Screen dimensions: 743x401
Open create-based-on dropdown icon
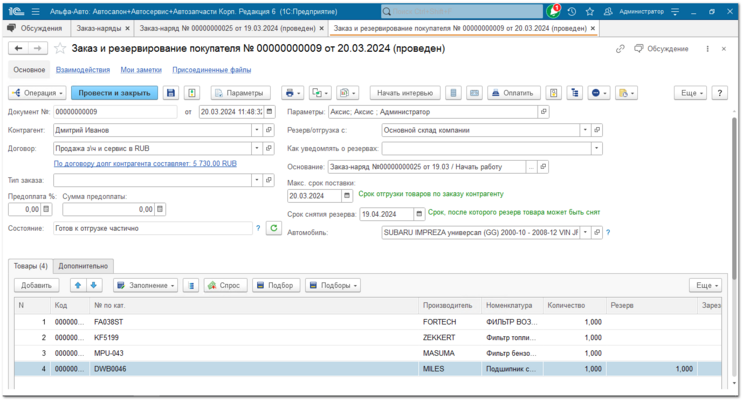[x=320, y=93]
